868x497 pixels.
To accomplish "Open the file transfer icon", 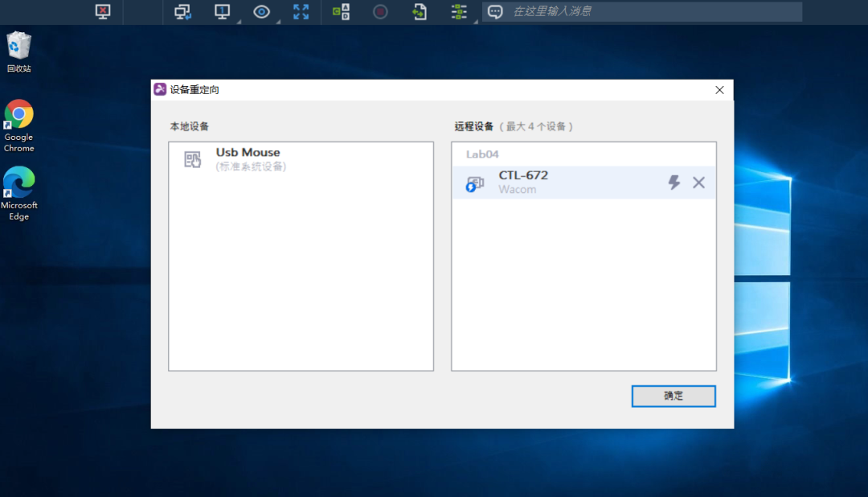I will click(420, 11).
